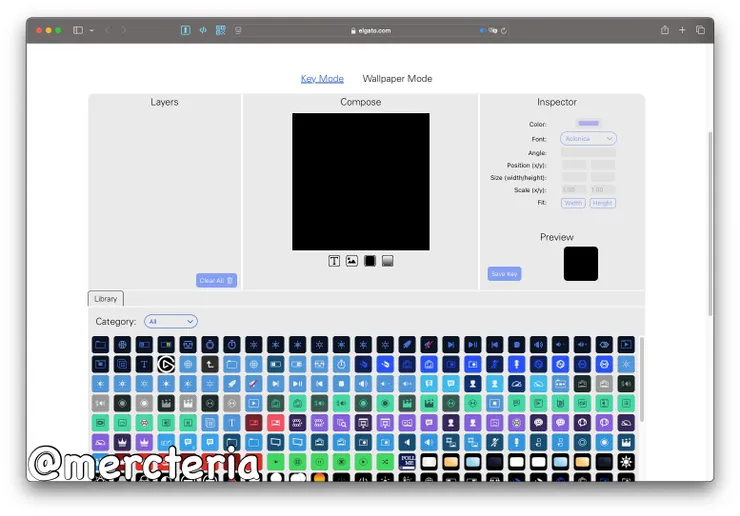Select the purple magnifier search icon

click(x=341, y=423)
